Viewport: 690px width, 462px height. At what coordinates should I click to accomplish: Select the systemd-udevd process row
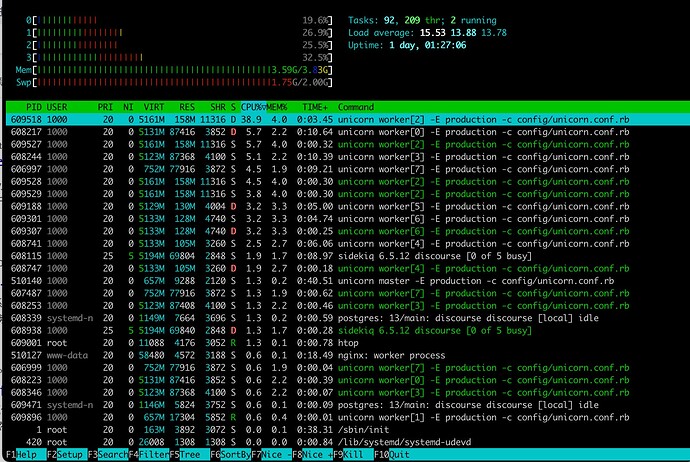348,442
